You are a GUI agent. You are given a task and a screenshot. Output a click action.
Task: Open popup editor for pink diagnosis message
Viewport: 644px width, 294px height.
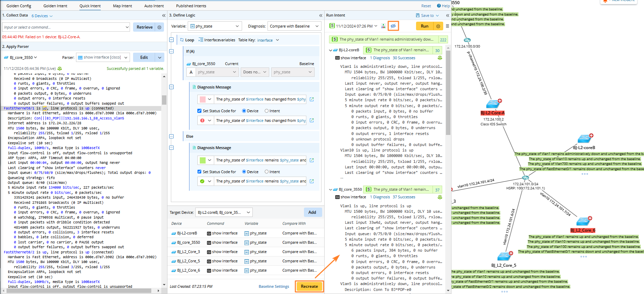[x=312, y=99]
